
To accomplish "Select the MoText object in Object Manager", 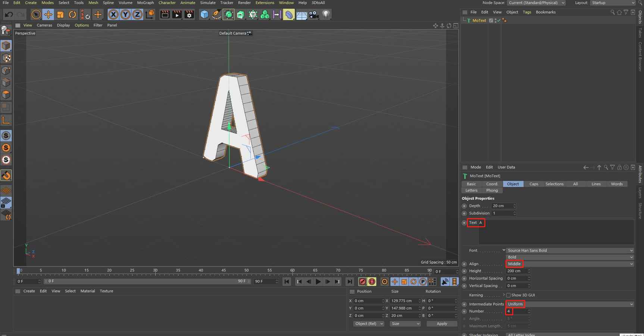I will (x=479, y=21).
